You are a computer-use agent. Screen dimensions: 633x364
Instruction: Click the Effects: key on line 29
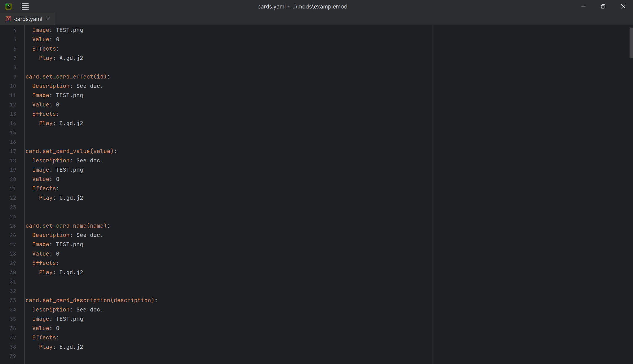pos(45,263)
